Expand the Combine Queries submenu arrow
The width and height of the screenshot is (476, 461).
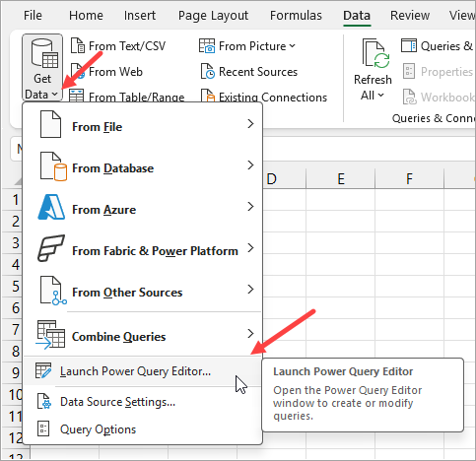tap(250, 334)
